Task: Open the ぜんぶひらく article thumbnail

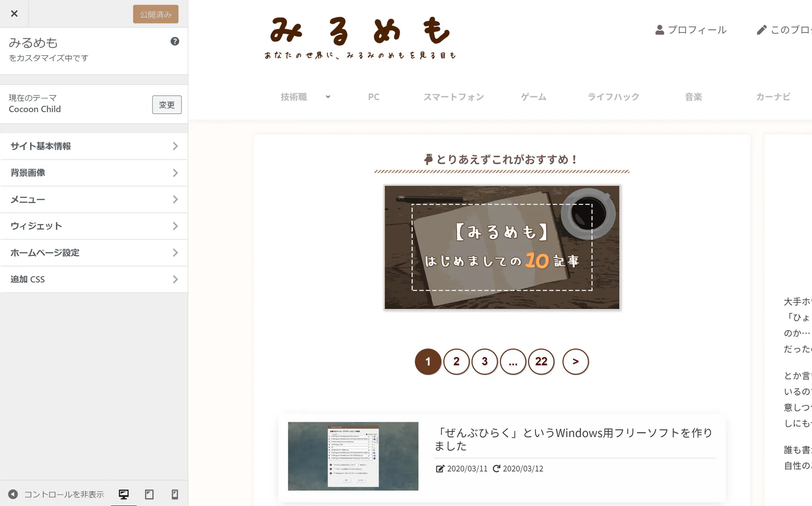Action: click(353, 456)
